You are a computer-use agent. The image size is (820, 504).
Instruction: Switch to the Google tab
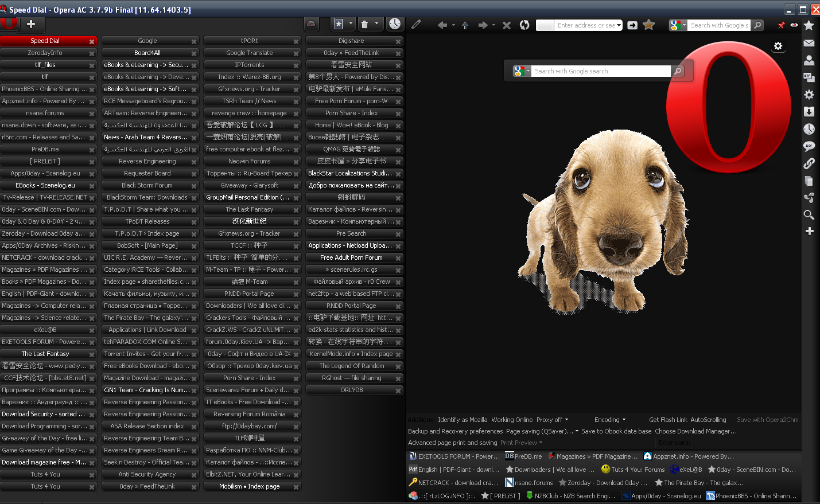tap(150, 41)
